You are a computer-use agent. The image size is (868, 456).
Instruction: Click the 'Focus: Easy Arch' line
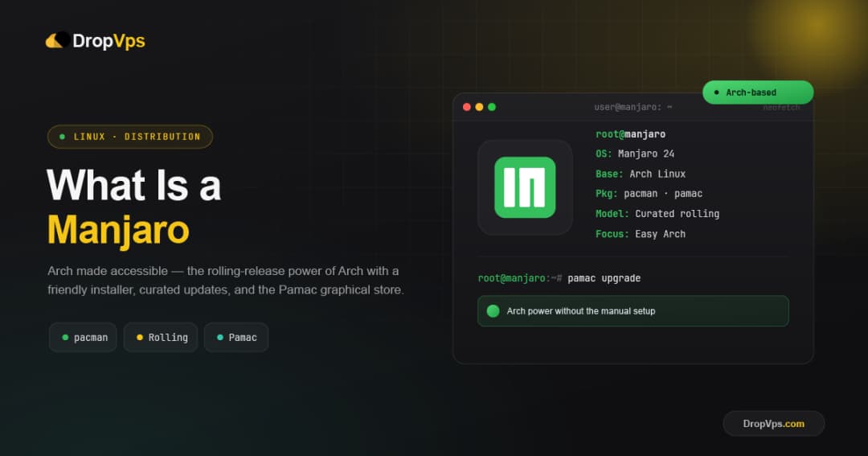(x=641, y=234)
